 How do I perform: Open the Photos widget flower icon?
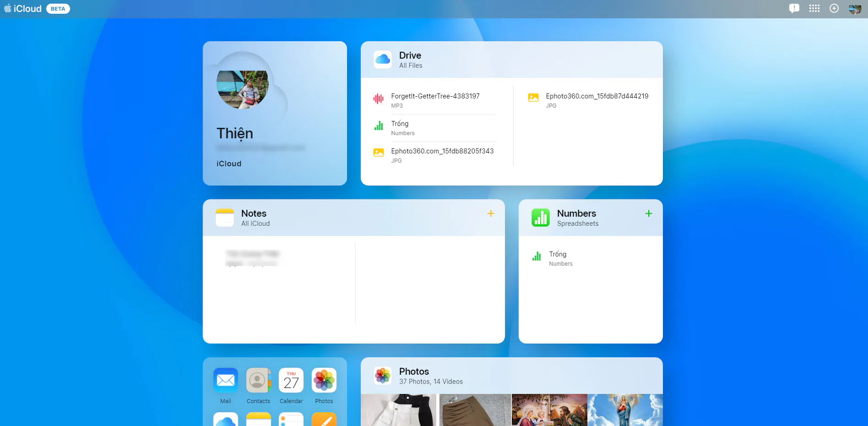click(x=383, y=376)
